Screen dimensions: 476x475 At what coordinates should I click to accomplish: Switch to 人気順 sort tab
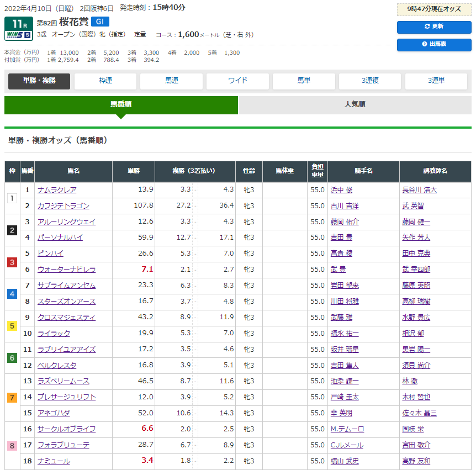point(355,105)
